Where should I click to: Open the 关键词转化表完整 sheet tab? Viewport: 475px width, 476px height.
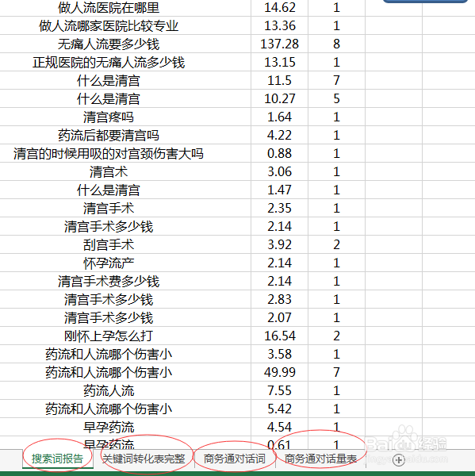tap(144, 459)
